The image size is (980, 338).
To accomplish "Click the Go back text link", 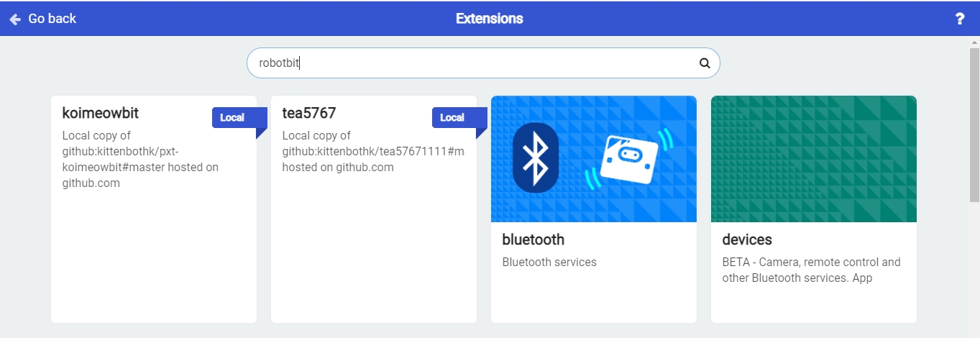I will click(x=52, y=19).
